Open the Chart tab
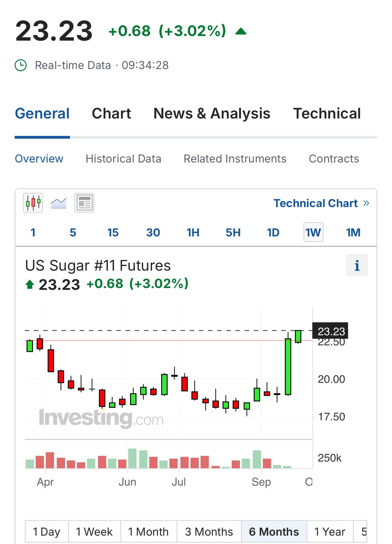The image size is (392, 544). coord(111,113)
